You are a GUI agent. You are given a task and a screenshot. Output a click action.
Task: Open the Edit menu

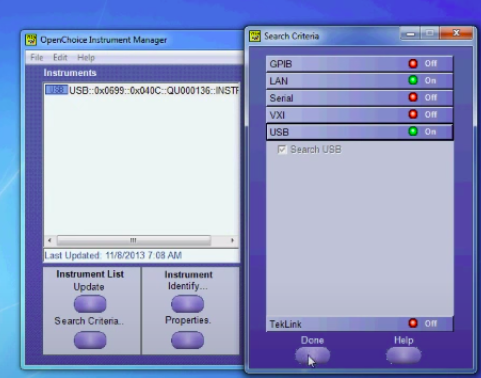tap(60, 57)
